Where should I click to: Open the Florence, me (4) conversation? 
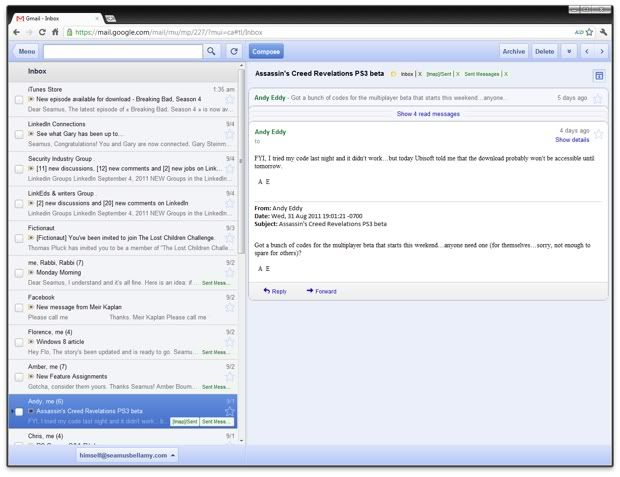tap(123, 342)
